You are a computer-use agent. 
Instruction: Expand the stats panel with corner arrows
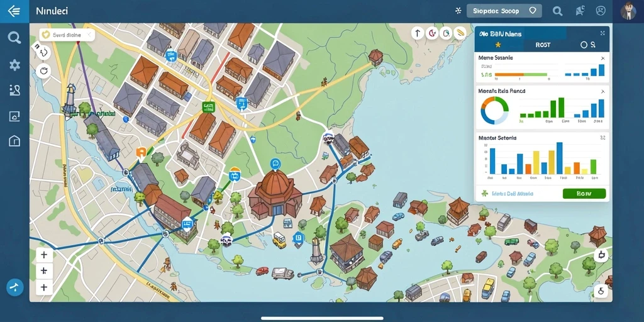(602, 33)
